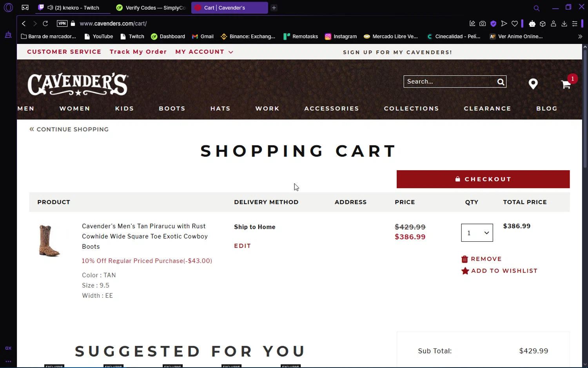Click the player play-arrow icon in toolbar
Image resolution: width=588 pixels, height=368 pixels.
point(504,24)
